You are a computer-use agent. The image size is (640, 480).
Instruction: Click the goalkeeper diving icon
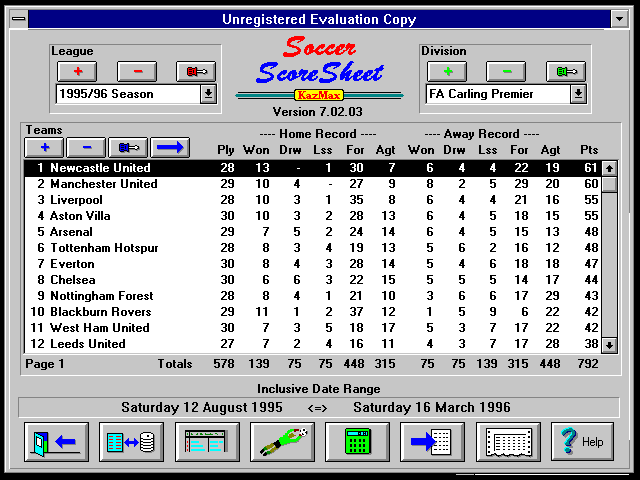282,441
